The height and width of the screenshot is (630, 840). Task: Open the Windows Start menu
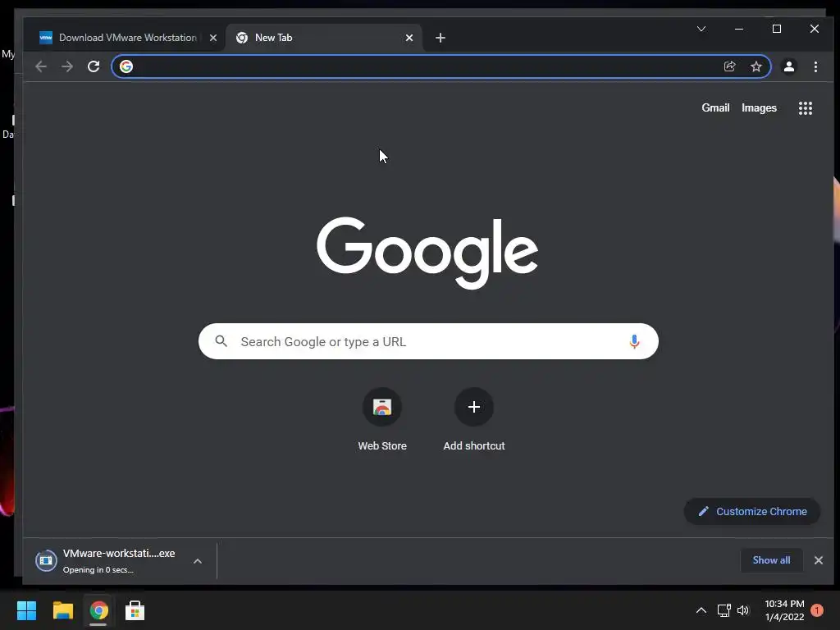tap(26, 610)
